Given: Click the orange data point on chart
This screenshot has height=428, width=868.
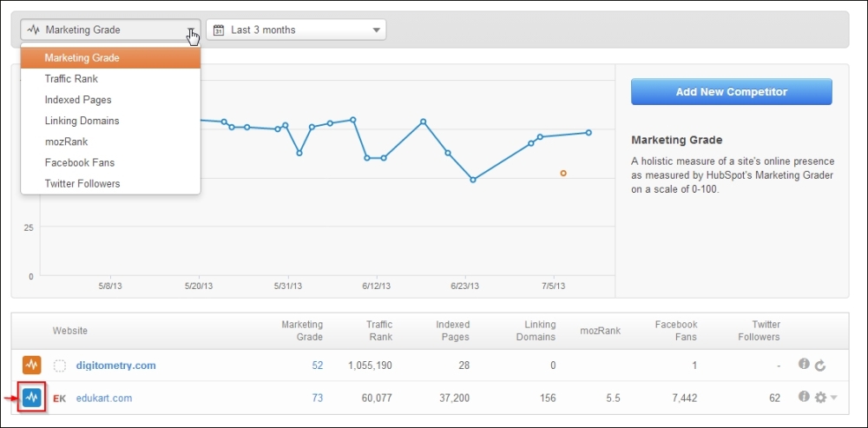Looking at the screenshot, I should 563,174.
